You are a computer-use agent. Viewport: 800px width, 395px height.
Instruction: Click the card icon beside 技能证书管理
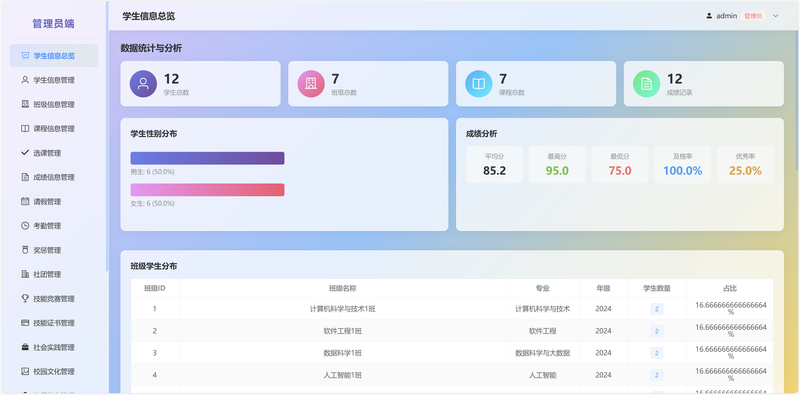coord(25,323)
